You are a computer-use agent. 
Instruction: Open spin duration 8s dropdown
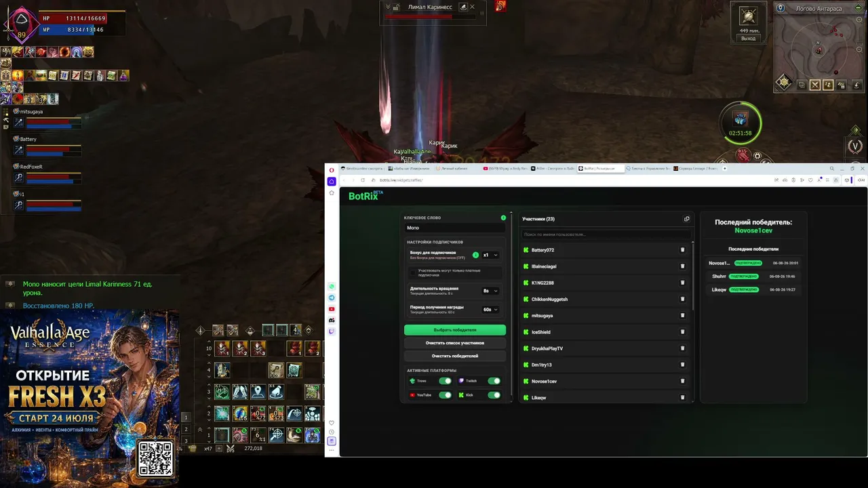(x=490, y=291)
